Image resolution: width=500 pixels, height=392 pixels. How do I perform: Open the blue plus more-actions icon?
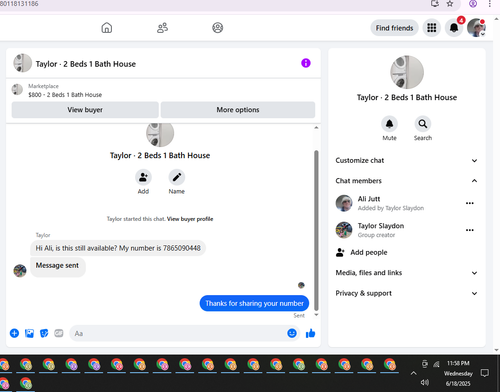(14, 333)
